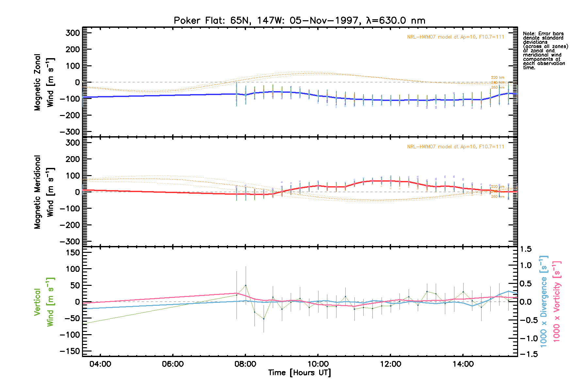Click the 1.5 tick on right axis
Image resolution: width=588 pixels, height=392 pixels.
click(x=526, y=249)
